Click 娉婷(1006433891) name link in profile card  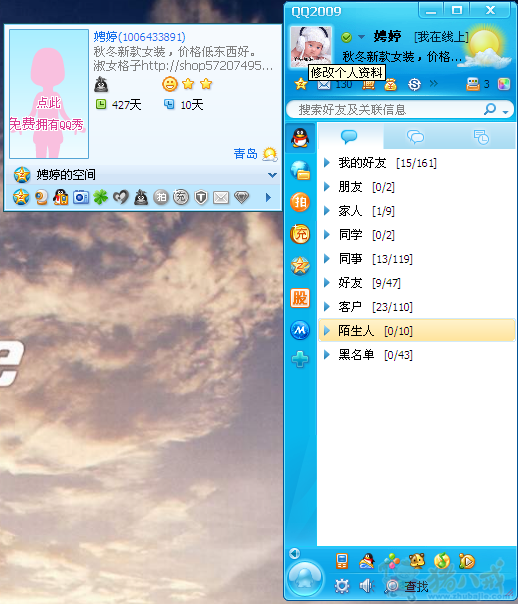click(139, 37)
